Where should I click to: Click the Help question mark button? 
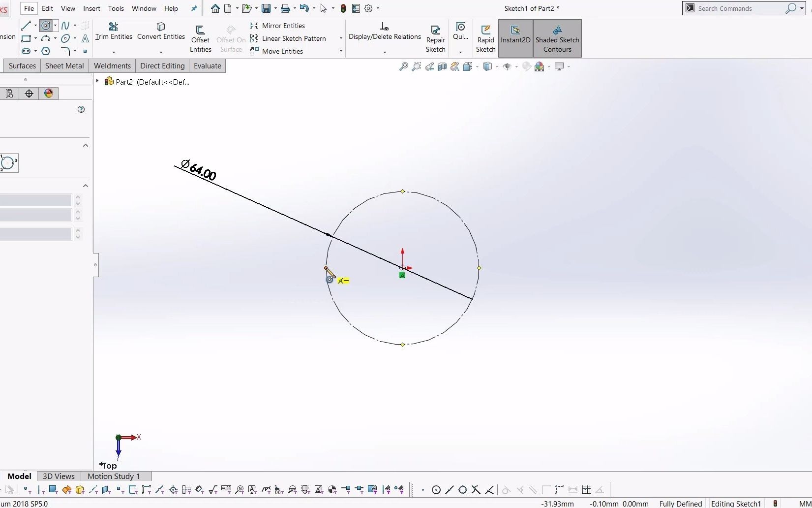click(x=81, y=109)
